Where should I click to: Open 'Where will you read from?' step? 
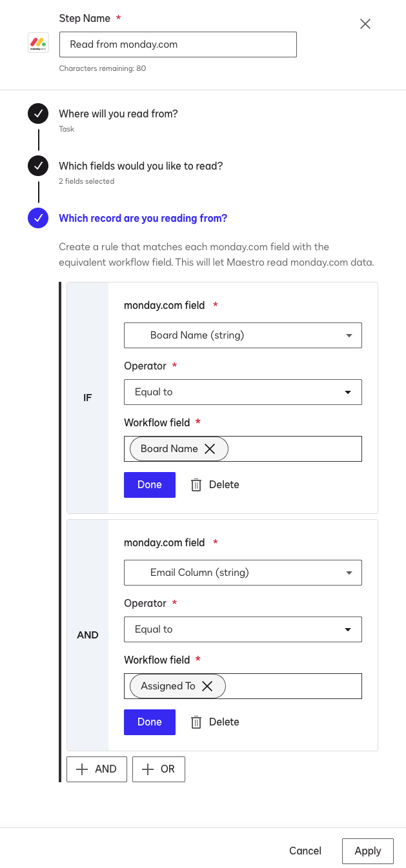point(118,113)
